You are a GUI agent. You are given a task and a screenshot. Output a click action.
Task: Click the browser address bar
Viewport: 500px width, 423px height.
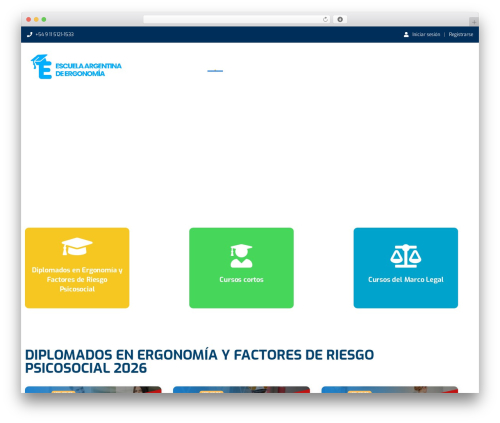click(x=237, y=19)
